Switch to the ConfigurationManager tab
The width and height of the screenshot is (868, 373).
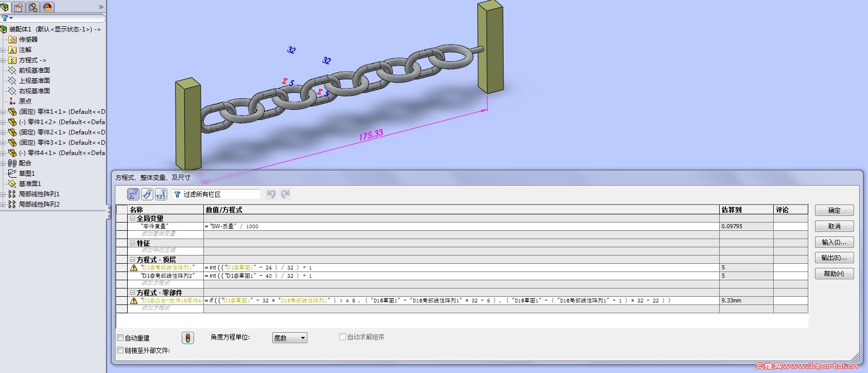(x=33, y=7)
